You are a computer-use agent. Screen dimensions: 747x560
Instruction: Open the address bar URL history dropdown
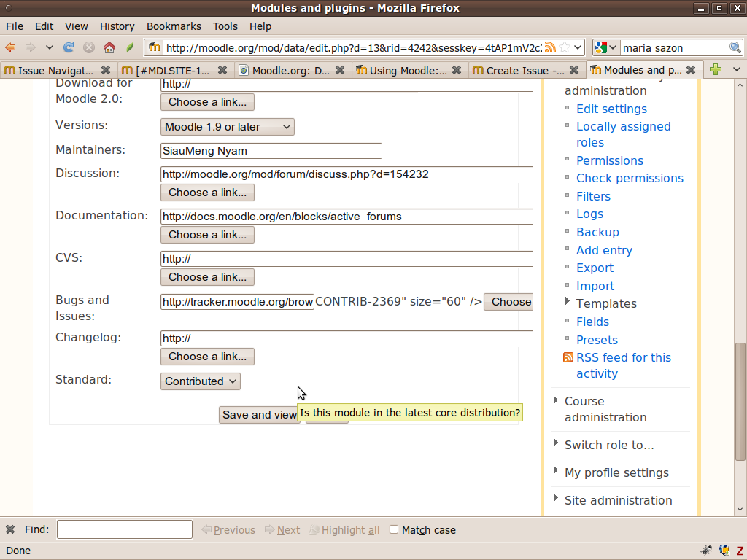(x=578, y=47)
